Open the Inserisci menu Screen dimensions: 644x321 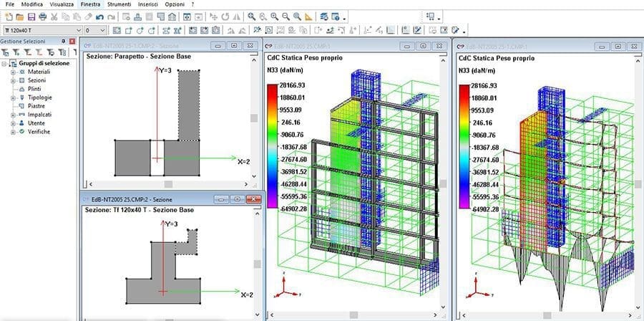[x=148, y=4]
